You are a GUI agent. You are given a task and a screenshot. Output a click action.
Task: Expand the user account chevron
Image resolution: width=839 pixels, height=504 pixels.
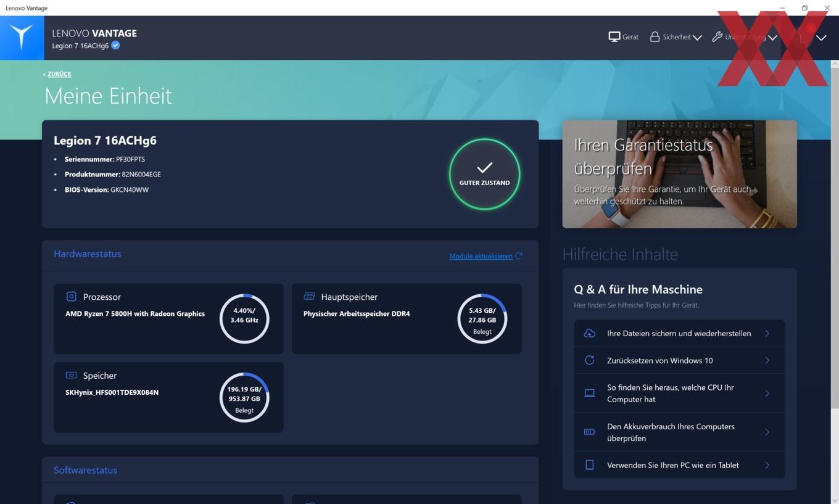(x=821, y=38)
